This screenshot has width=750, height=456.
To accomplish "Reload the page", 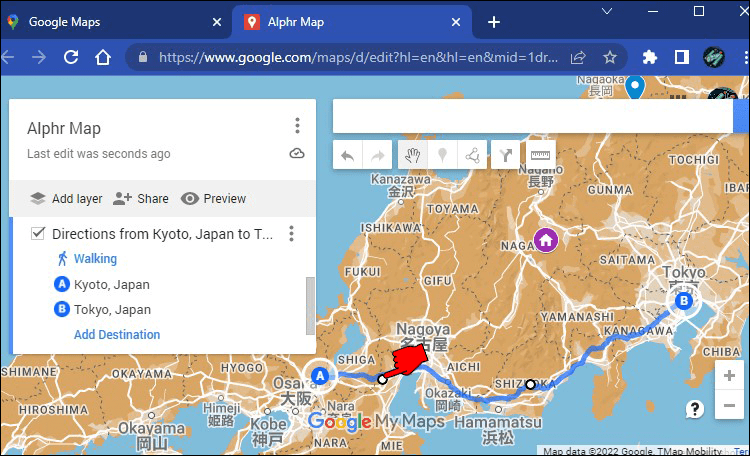I will (x=71, y=57).
